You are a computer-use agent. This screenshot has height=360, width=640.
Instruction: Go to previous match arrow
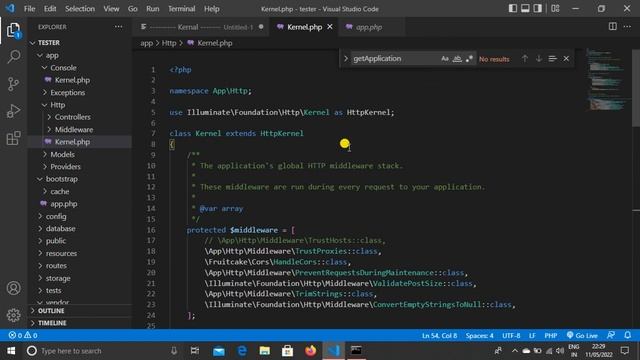coord(525,59)
